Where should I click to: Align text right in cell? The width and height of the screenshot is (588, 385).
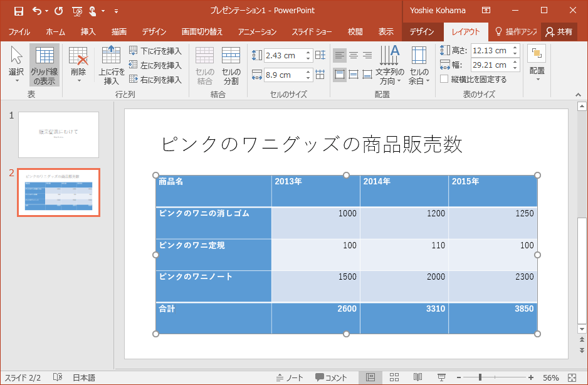367,56
